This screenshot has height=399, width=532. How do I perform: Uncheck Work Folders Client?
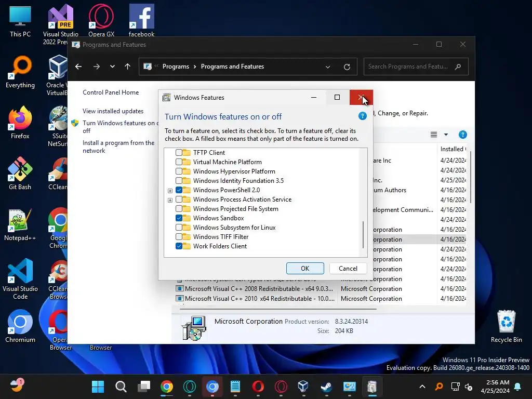point(179,246)
